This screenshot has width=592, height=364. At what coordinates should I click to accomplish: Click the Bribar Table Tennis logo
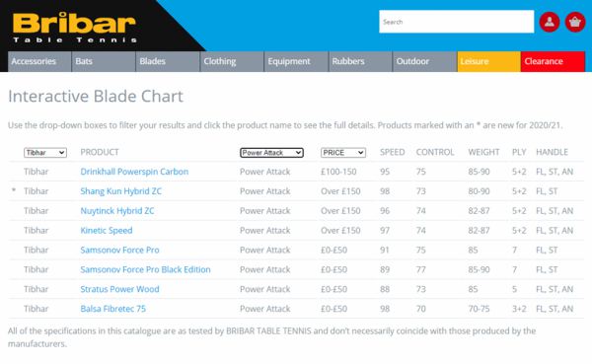(74, 28)
